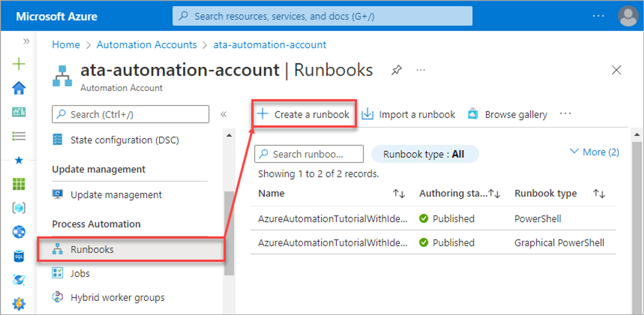Select Runbooks in Process Automation
This screenshot has width=644, height=315.
pyautogui.click(x=131, y=249)
